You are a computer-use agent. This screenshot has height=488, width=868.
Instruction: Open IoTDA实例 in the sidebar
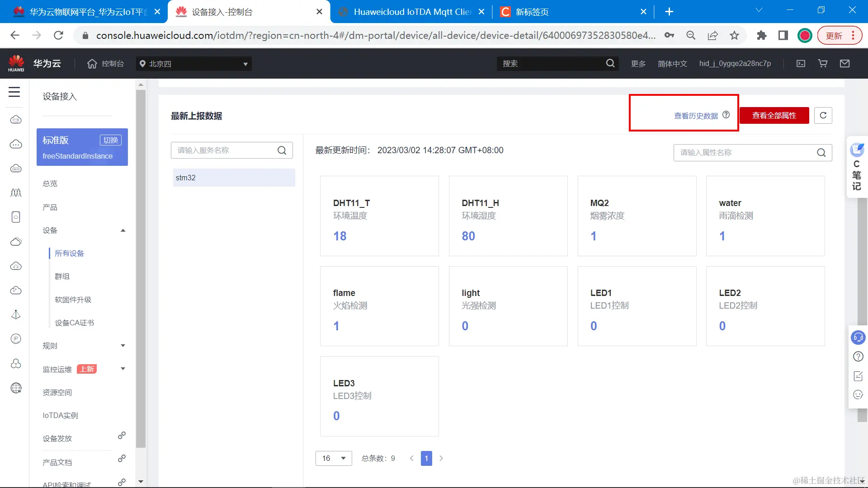tap(60, 415)
